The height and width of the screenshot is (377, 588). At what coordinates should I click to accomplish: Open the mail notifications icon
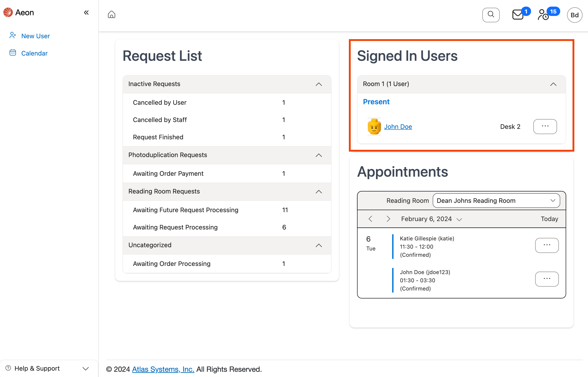[x=518, y=15]
